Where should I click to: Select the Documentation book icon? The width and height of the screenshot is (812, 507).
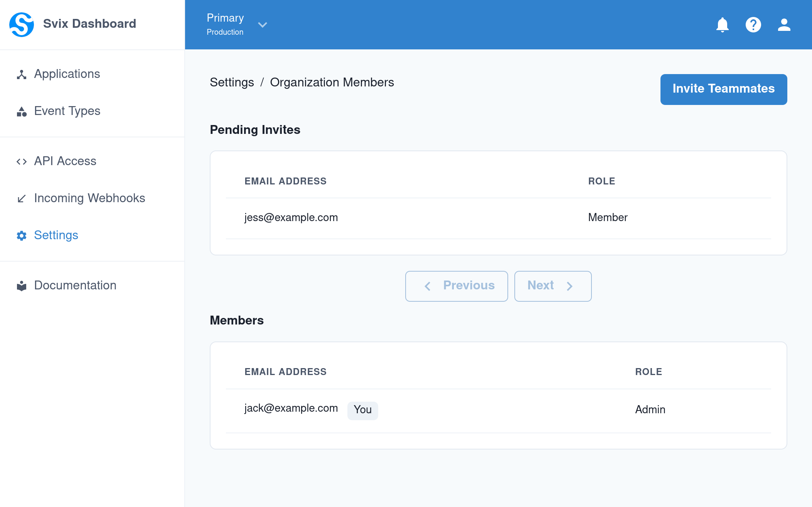[x=22, y=286]
